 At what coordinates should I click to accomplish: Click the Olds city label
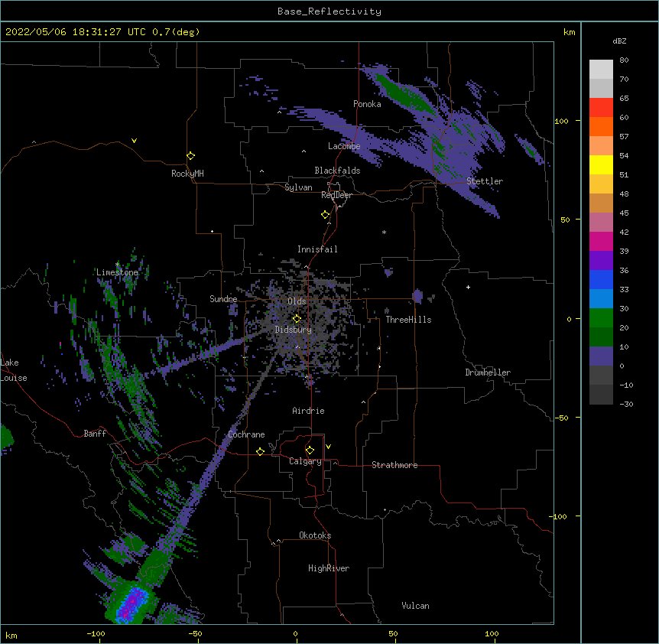pos(297,301)
